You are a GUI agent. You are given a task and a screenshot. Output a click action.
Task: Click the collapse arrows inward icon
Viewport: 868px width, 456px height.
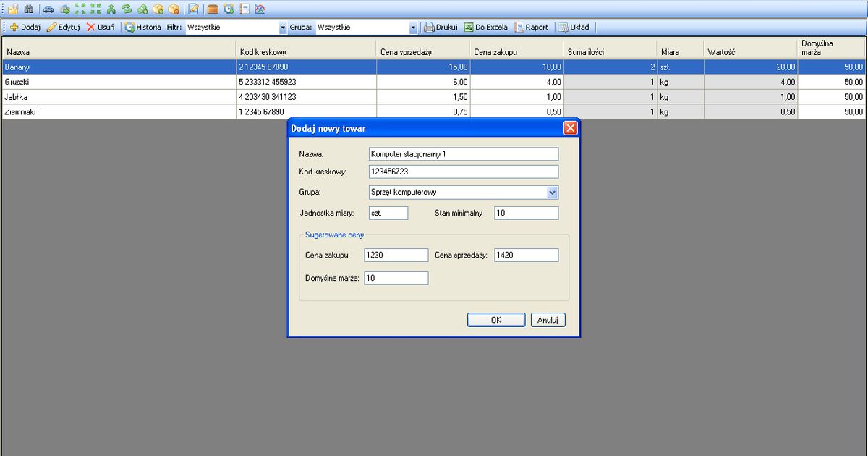(x=95, y=9)
